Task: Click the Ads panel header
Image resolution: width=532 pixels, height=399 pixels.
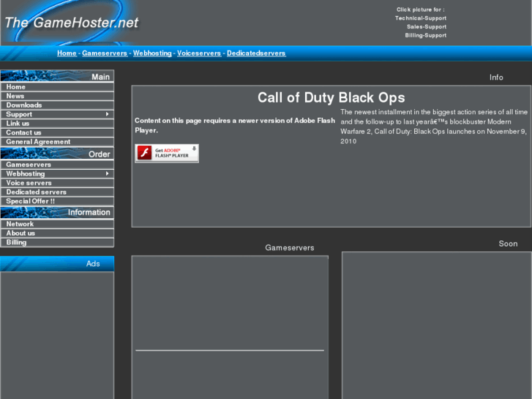Action: click(x=57, y=264)
